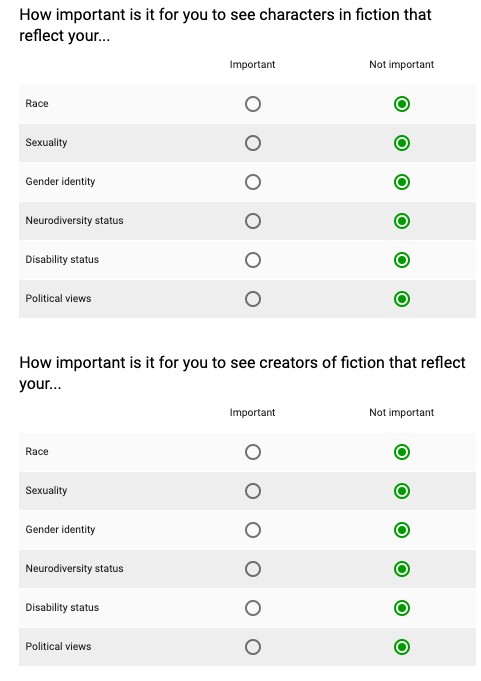Select Important for Race in creators question
This screenshot has width=481, height=681.
point(253,452)
